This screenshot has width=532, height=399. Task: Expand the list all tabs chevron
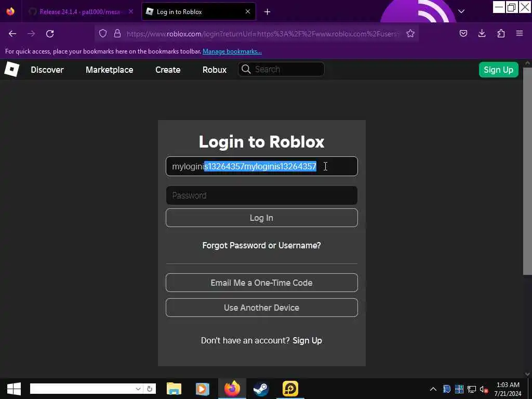[461, 11]
